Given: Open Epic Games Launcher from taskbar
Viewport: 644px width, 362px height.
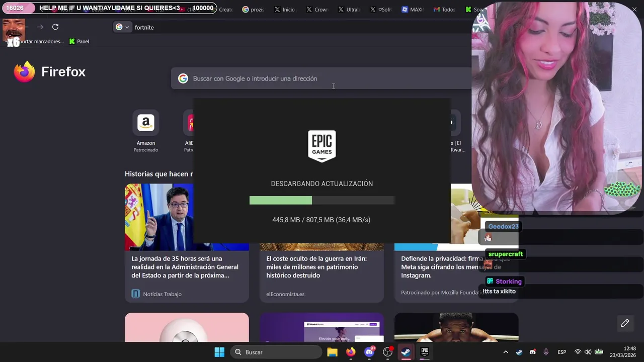Looking at the screenshot, I should pyautogui.click(x=425, y=352).
